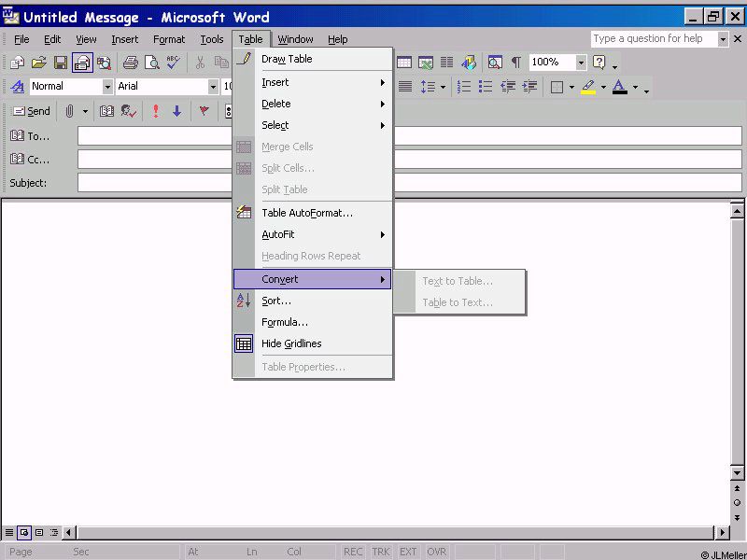Toggle Hide Gridlines in the Table menu
Screen dimensions: 747x560
291,343
